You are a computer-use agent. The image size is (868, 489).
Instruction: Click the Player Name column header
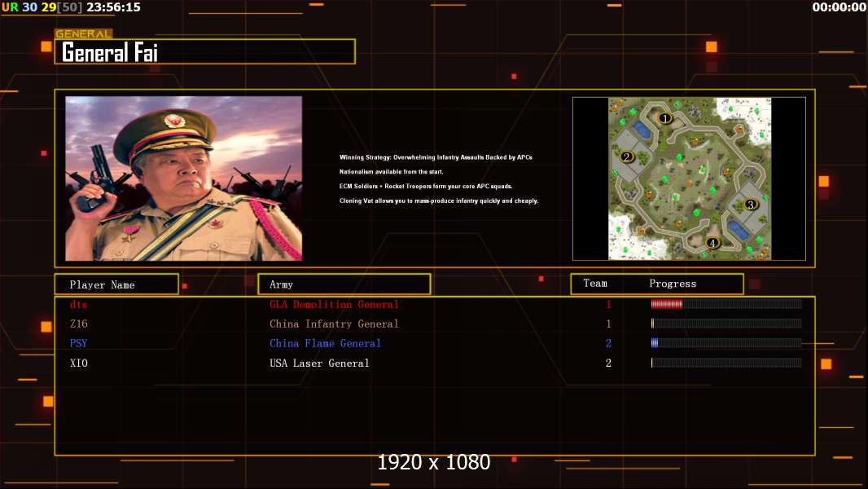pos(116,284)
